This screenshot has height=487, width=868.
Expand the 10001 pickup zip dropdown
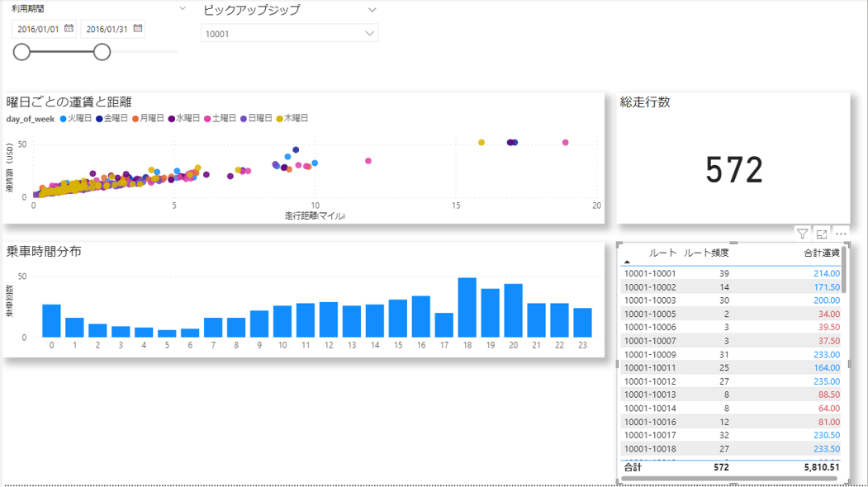click(x=369, y=34)
